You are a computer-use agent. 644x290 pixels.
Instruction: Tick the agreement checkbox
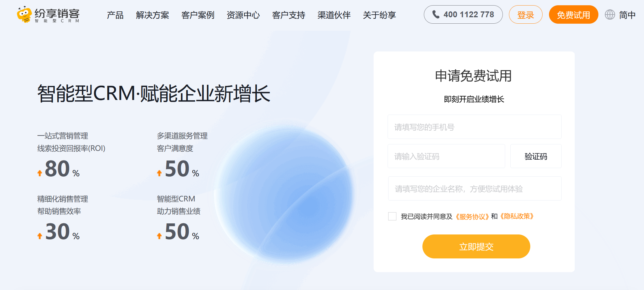tap(392, 216)
